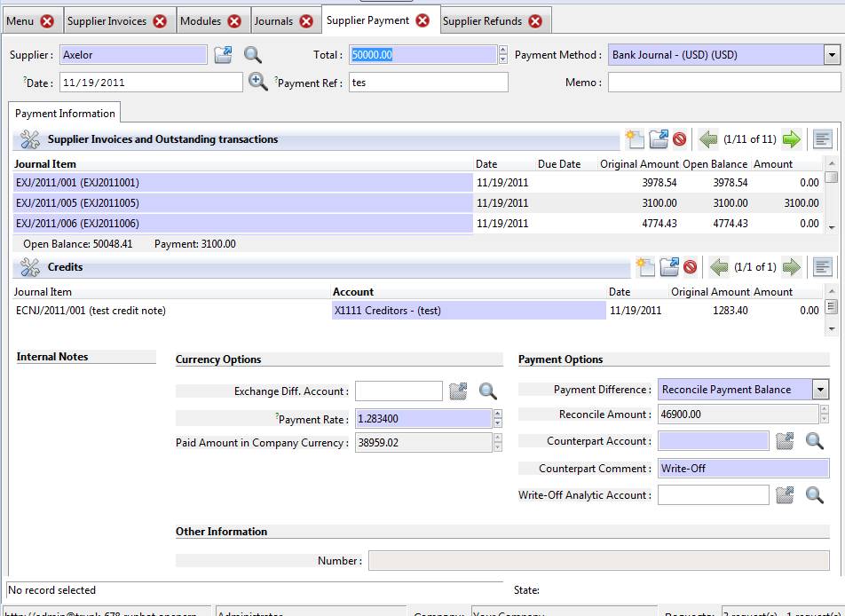Screen dimensions: 845x616
Task: Open the Payment Difference dropdown
Action: click(x=820, y=390)
